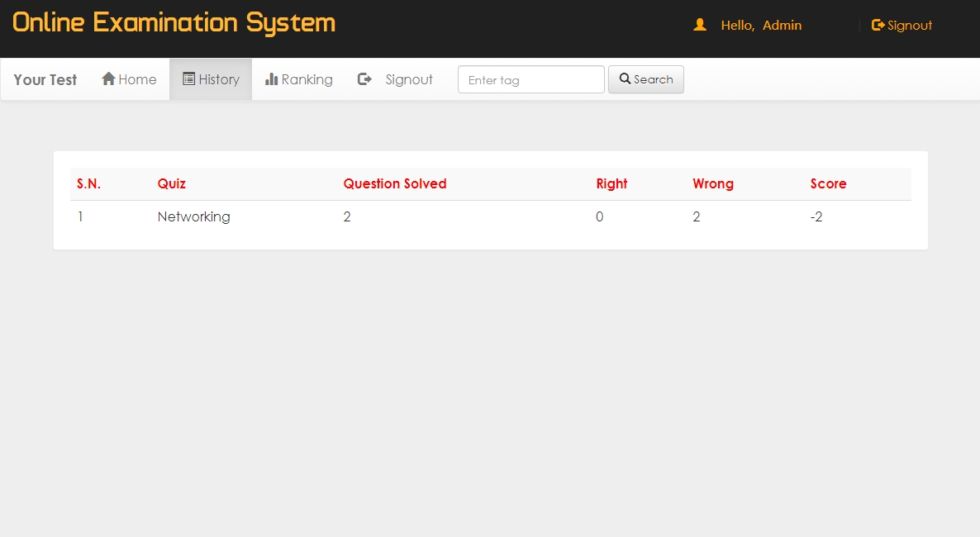Viewport: 980px width, 537px height.
Task: Click the house icon next to Home
Action: click(x=108, y=79)
